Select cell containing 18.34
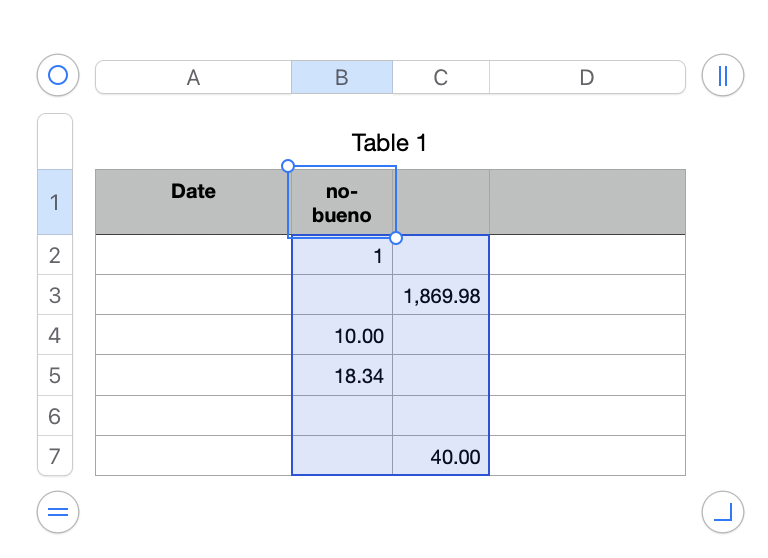 coord(342,376)
